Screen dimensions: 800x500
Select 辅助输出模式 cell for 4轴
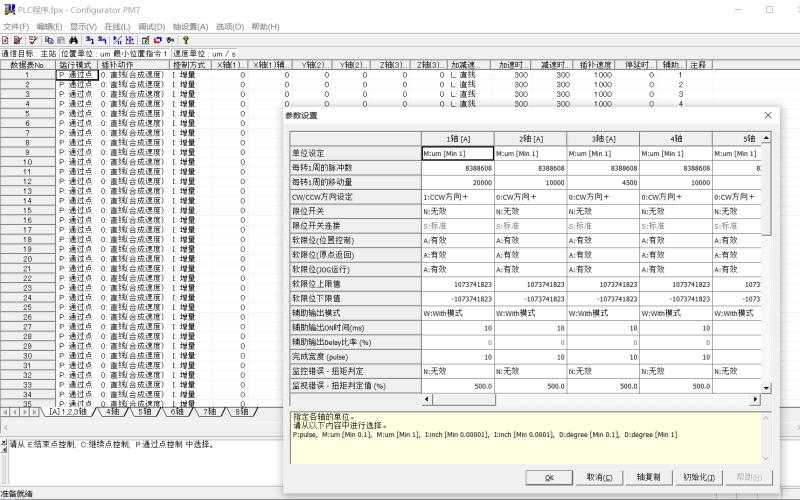point(676,313)
